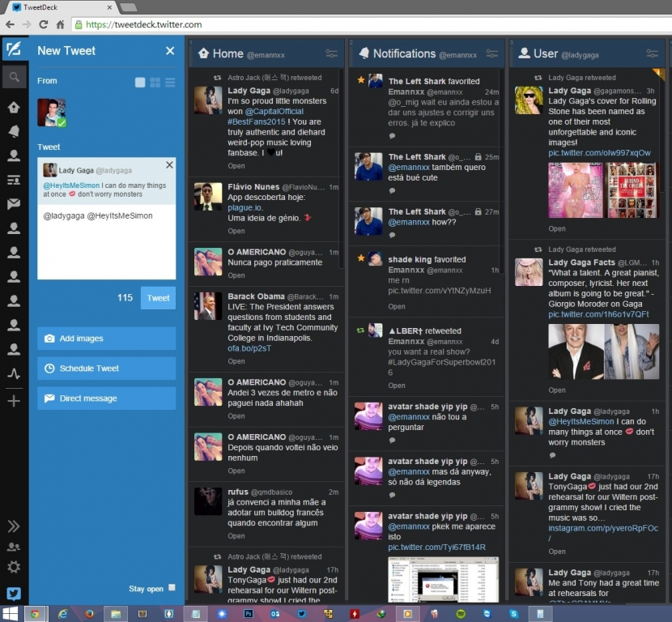The width and height of the screenshot is (672, 622).
Task: Close the New Tweet panel
Action: pyautogui.click(x=170, y=51)
